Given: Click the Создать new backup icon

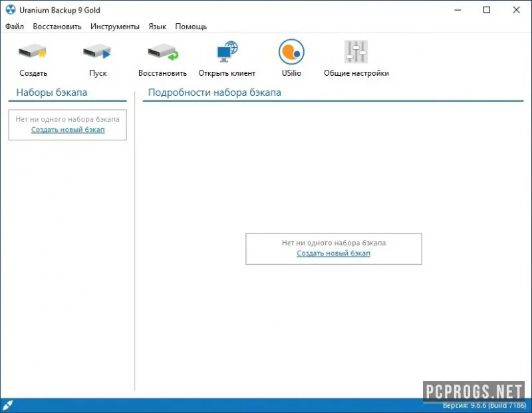Looking at the screenshot, I should (33, 52).
